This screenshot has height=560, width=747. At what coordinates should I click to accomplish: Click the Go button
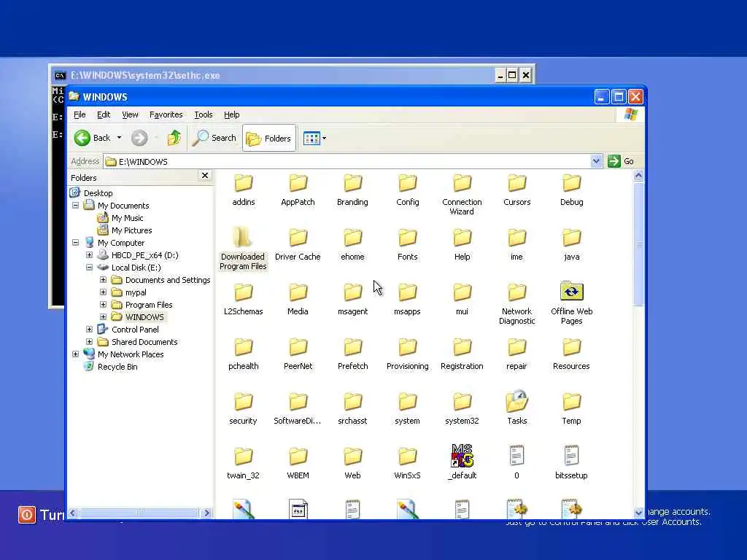622,161
